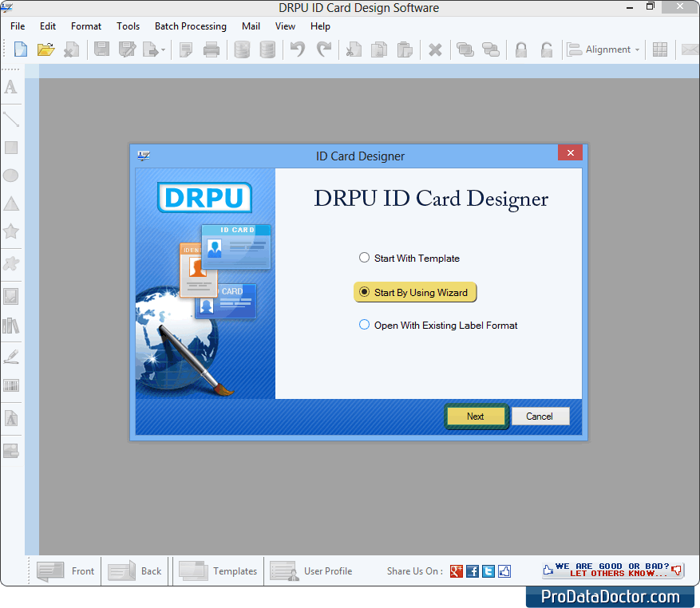Switch to the Back card side

pyautogui.click(x=135, y=571)
